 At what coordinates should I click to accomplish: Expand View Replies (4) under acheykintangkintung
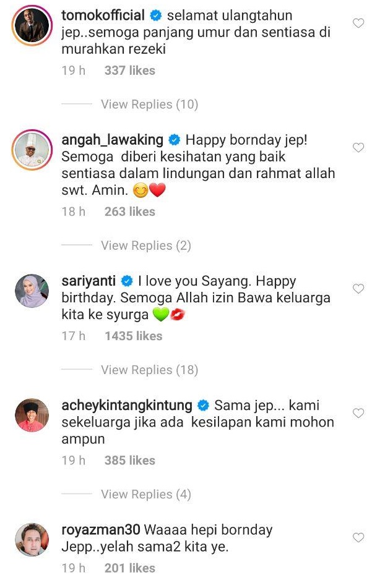coord(146,494)
